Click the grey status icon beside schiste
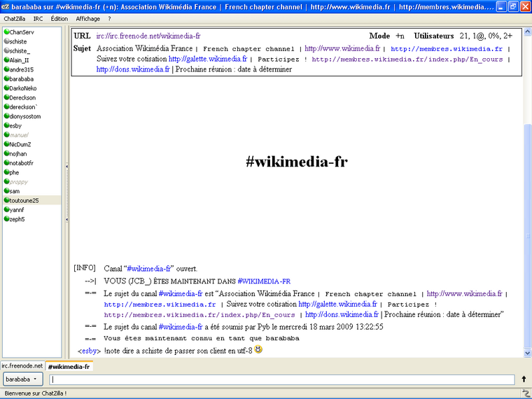 pyautogui.click(x=6, y=41)
